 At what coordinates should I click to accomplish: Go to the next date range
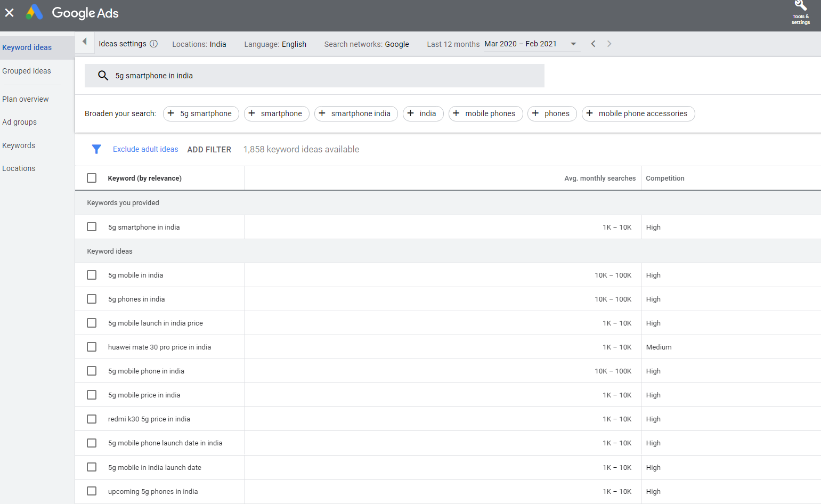pyautogui.click(x=609, y=44)
